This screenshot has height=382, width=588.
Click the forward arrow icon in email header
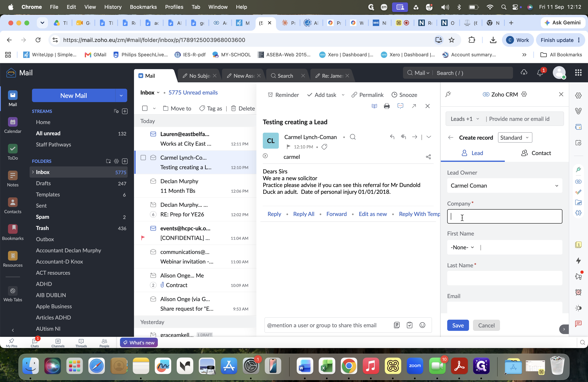(415, 137)
